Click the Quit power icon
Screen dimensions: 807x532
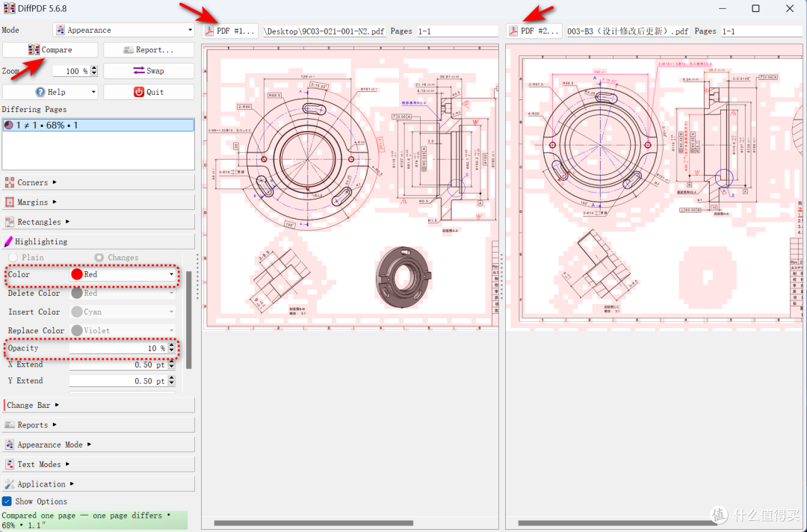point(139,92)
